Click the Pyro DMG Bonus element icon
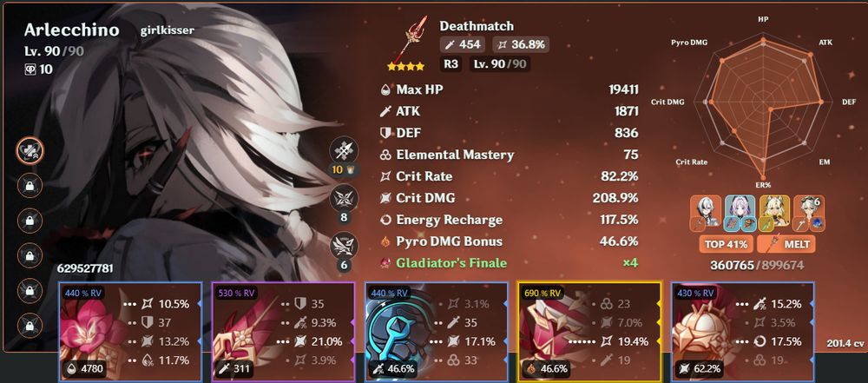 point(386,241)
